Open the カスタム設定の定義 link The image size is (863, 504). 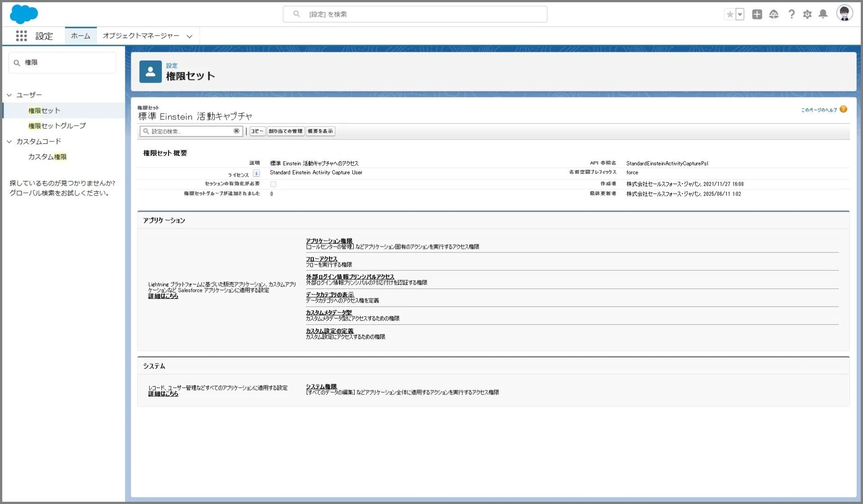pos(329,332)
